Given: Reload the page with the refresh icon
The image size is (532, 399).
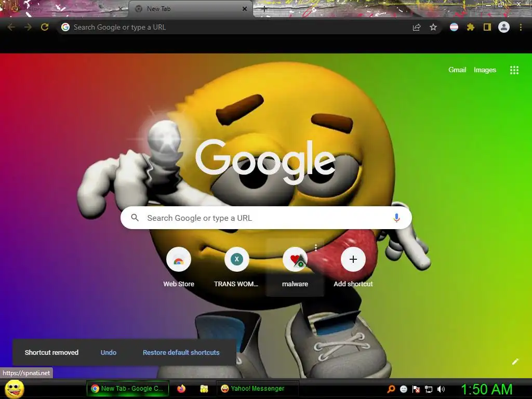Looking at the screenshot, I should (x=45, y=27).
